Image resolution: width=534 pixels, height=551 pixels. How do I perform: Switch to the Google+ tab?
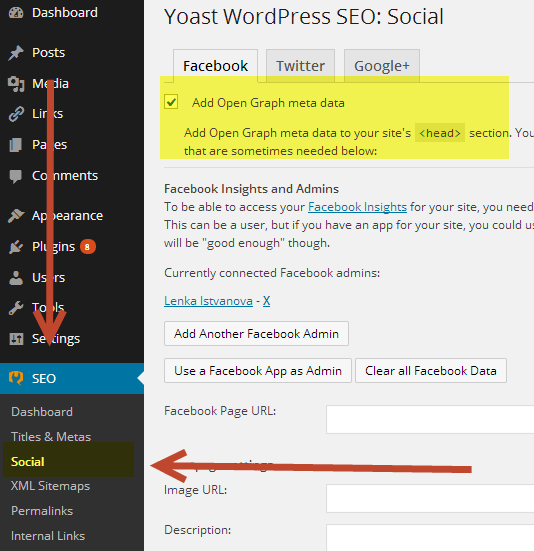pyautogui.click(x=382, y=66)
